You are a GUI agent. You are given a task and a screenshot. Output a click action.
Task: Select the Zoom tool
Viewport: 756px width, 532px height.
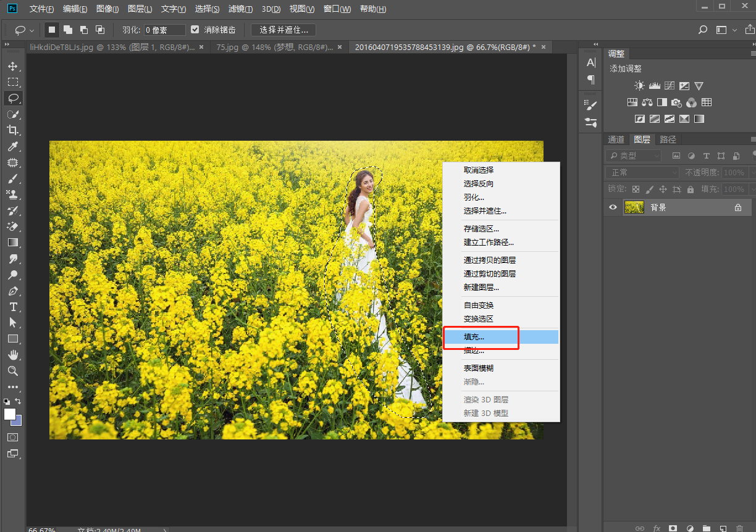click(x=13, y=371)
